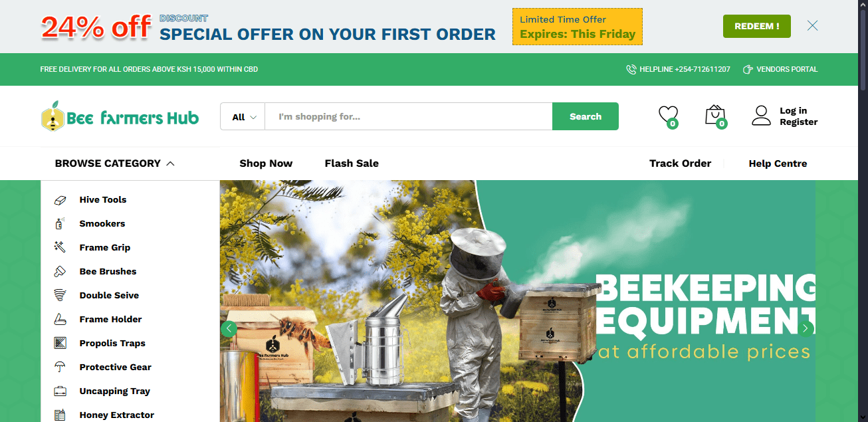Click the Protective Gear umbrella icon
Image resolution: width=868 pixels, height=422 pixels.
[x=60, y=367]
